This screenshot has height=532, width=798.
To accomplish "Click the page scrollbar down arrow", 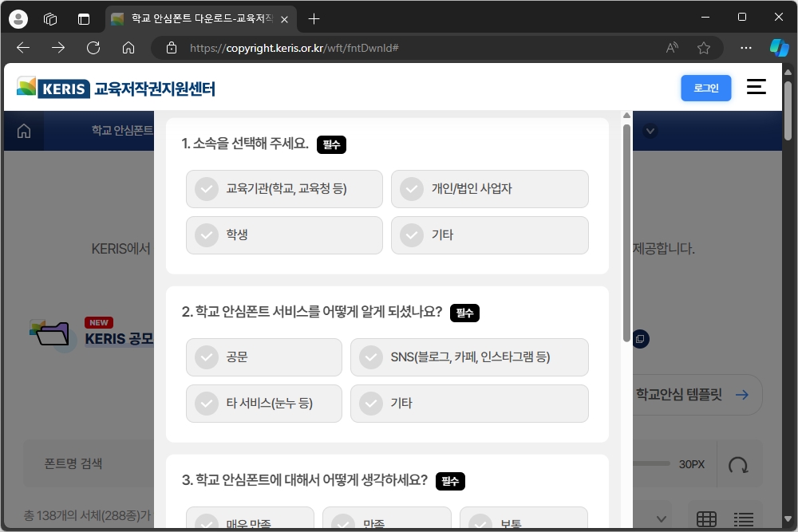I will pos(788,518).
